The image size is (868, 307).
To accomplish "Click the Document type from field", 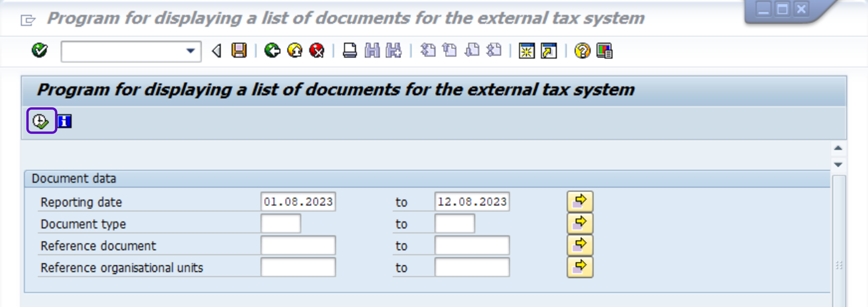I will click(281, 223).
